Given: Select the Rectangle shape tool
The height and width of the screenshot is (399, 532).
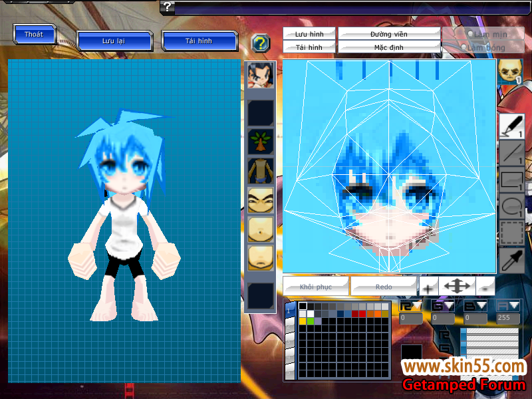Looking at the screenshot, I should pyautogui.click(x=511, y=180).
